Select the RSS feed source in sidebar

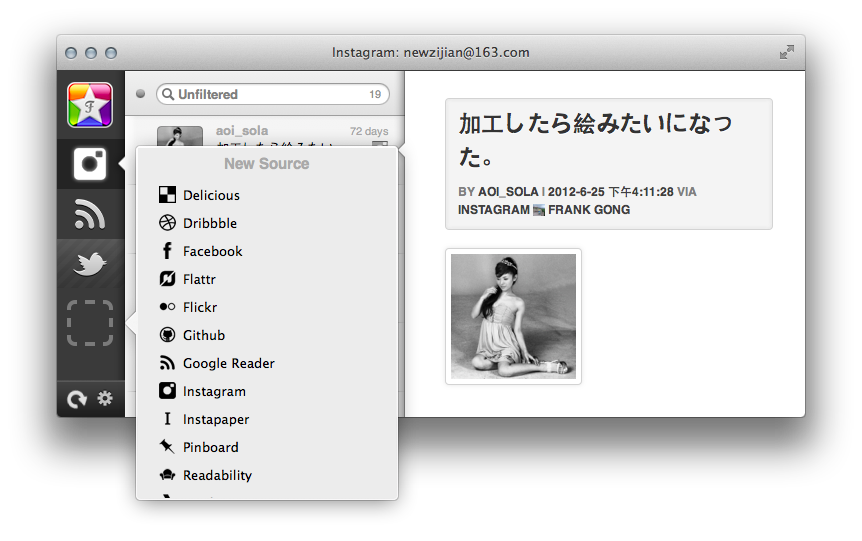(x=90, y=214)
